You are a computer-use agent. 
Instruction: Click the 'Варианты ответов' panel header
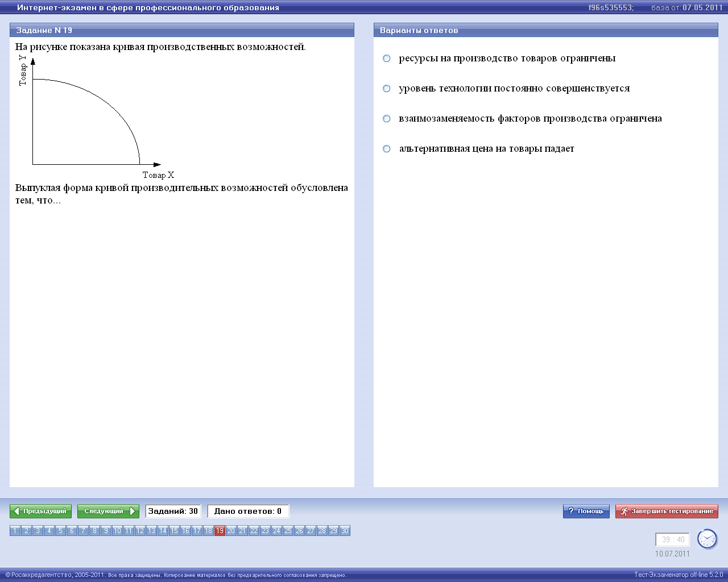pos(546,30)
